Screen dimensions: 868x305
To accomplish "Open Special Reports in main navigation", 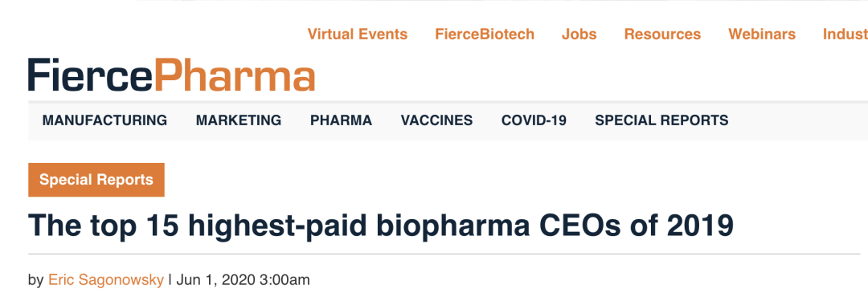I will (661, 120).
